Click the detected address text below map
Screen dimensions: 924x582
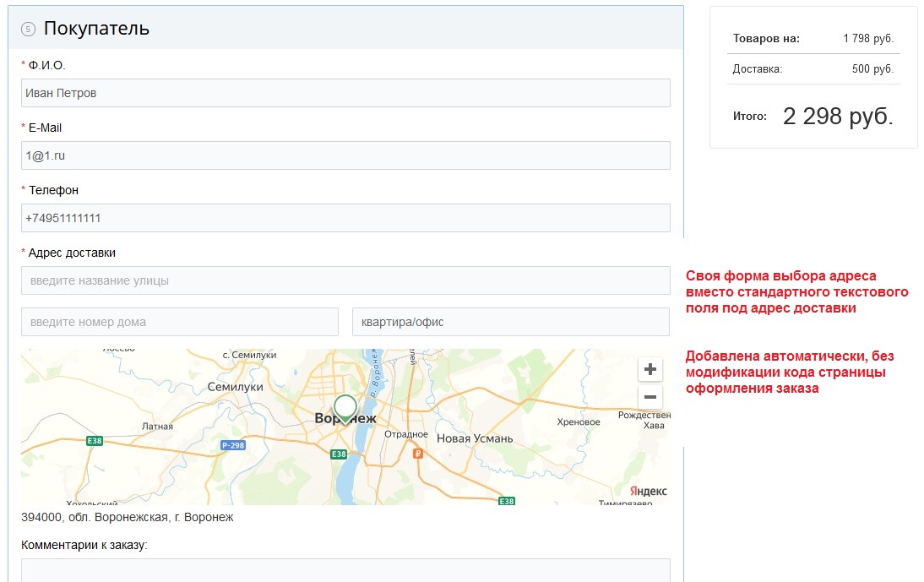coord(128,517)
